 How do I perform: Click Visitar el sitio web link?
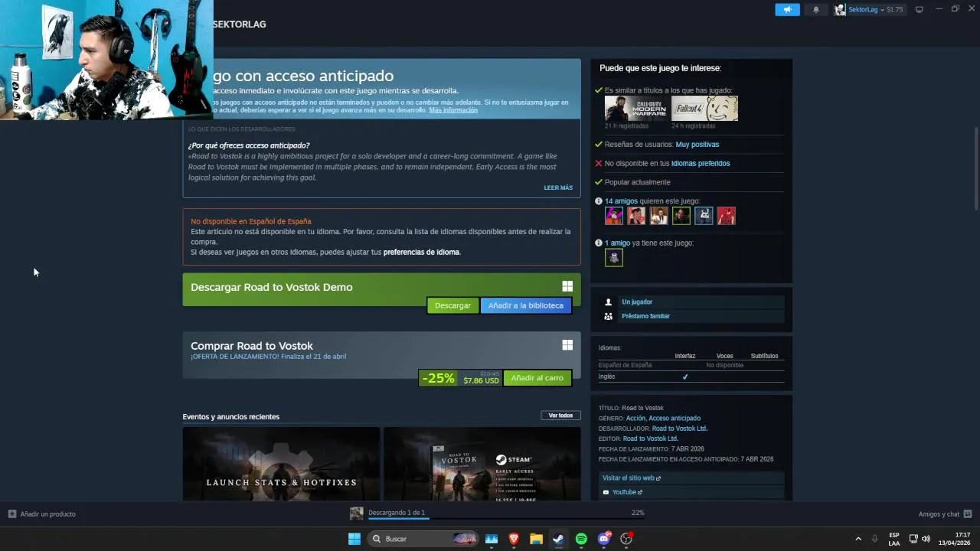632,478
